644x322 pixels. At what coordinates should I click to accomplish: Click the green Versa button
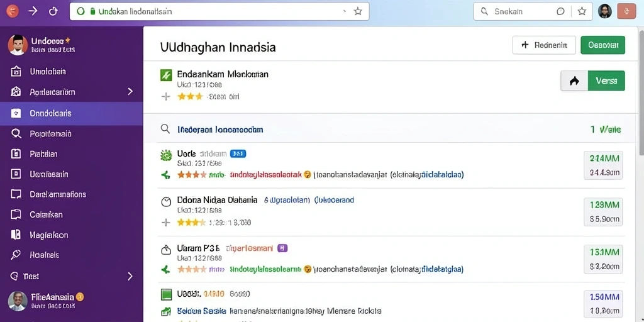(x=606, y=81)
